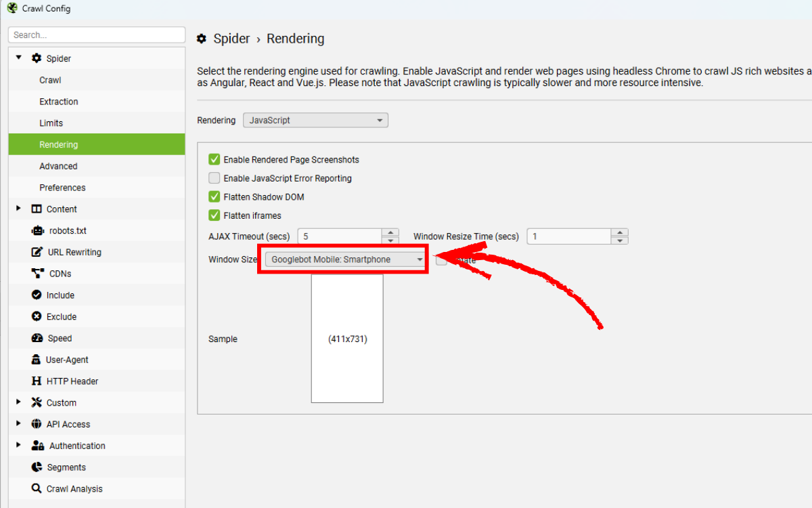The height and width of the screenshot is (508, 812).
Task: Open the Rendering JavaScript dropdown
Action: (x=315, y=120)
